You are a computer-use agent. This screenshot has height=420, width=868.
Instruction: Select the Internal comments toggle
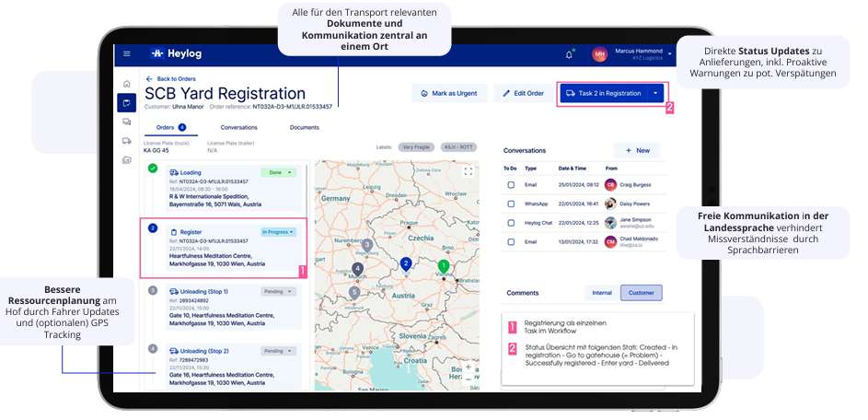click(x=601, y=293)
